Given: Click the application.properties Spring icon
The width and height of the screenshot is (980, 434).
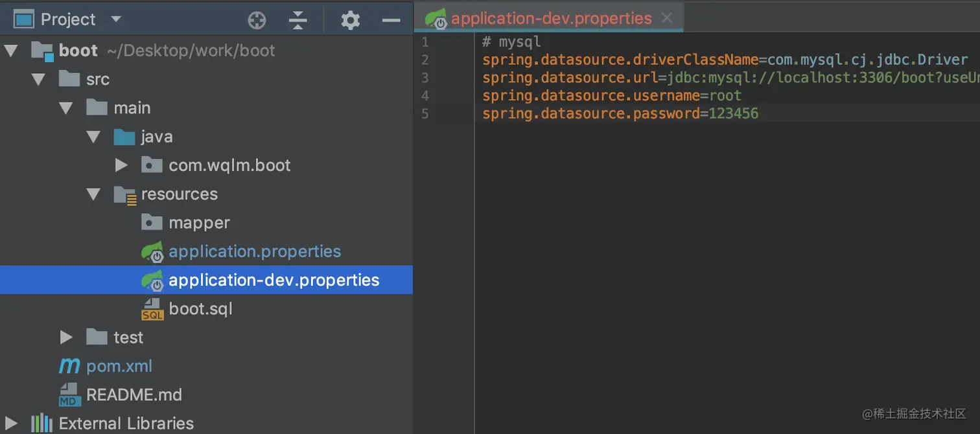Looking at the screenshot, I should click(152, 251).
